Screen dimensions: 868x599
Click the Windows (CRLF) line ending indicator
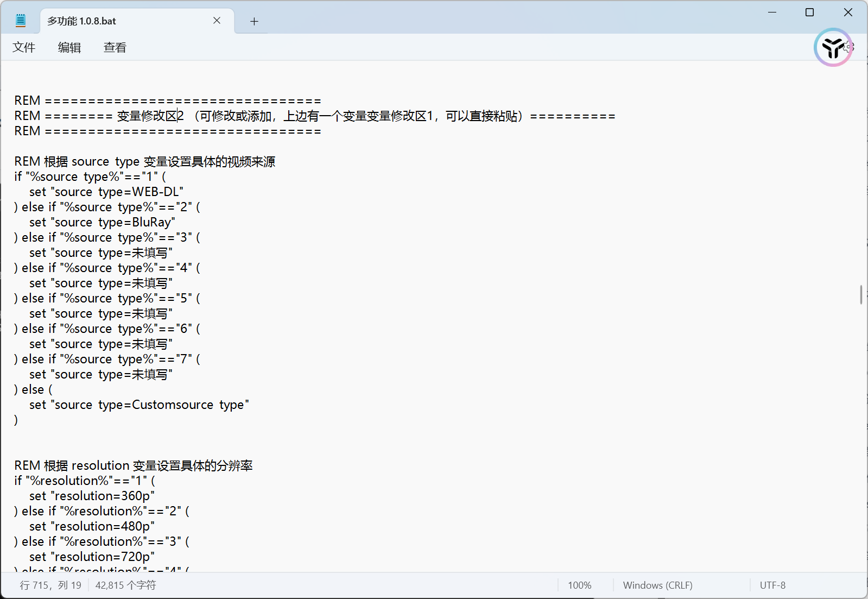657,585
